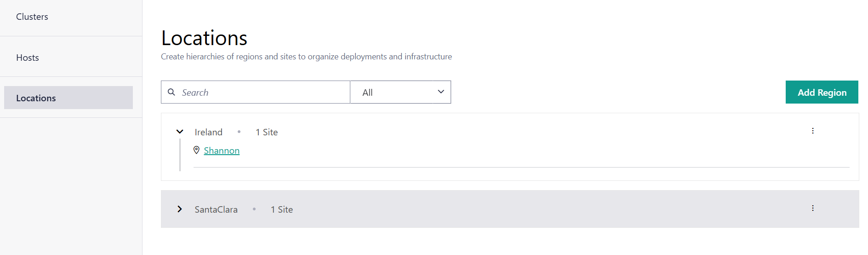Click SantaClara's "1 Site" count label
The height and width of the screenshot is (255, 868).
pyautogui.click(x=282, y=210)
